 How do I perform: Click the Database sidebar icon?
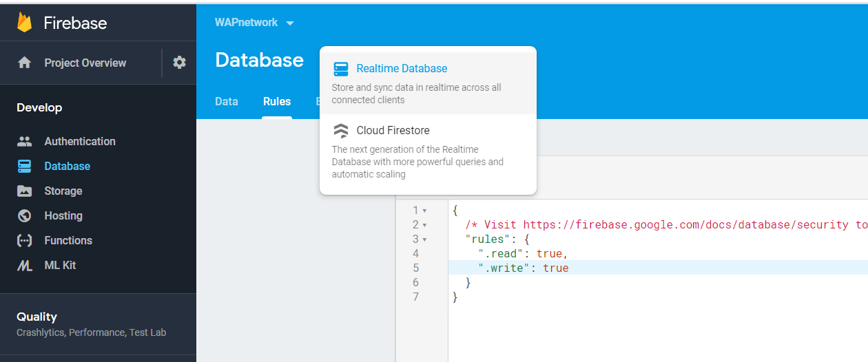pyautogui.click(x=25, y=166)
